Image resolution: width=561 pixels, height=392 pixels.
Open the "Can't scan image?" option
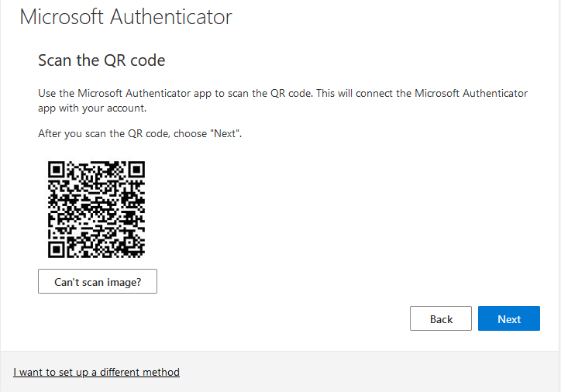click(98, 281)
